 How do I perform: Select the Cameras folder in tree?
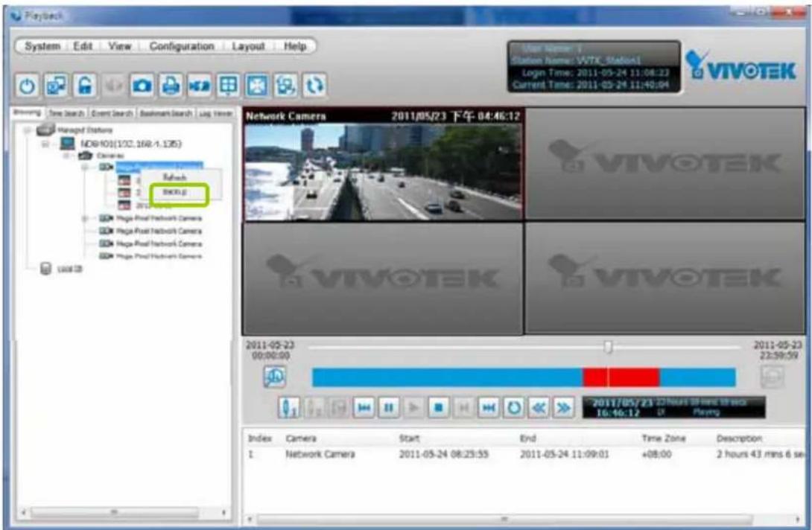[x=110, y=156]
